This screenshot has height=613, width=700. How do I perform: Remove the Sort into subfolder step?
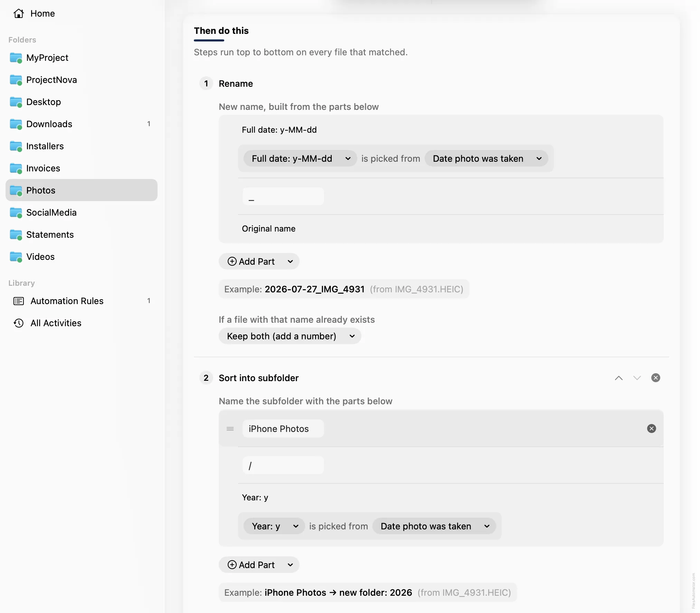pyautogui.click(x=655, y=378)
